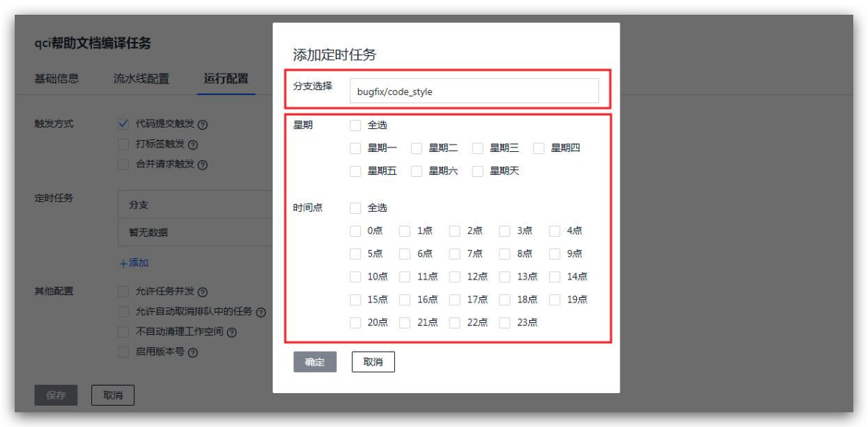Enable the 8点 time checkbox
Screen dimensions: 868x427
point(505,254)
